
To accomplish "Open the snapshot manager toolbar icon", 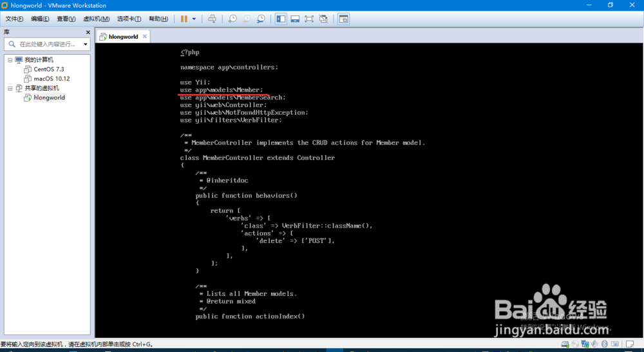I will click(x=261, y=19).
